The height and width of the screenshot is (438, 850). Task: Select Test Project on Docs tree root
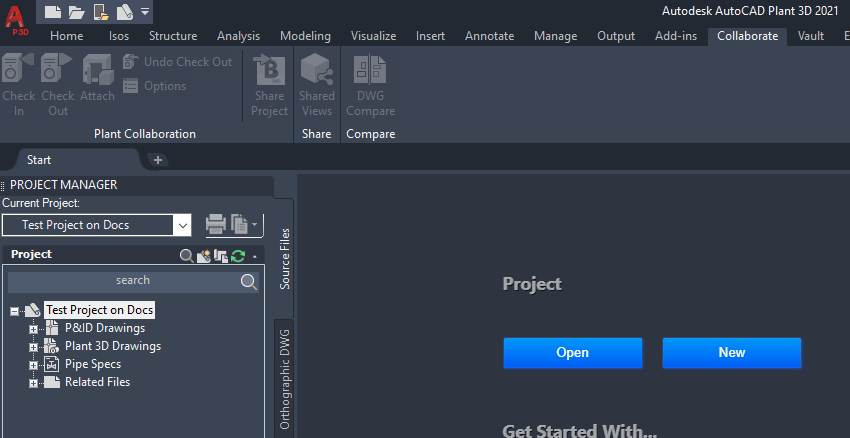pos(100,310)
